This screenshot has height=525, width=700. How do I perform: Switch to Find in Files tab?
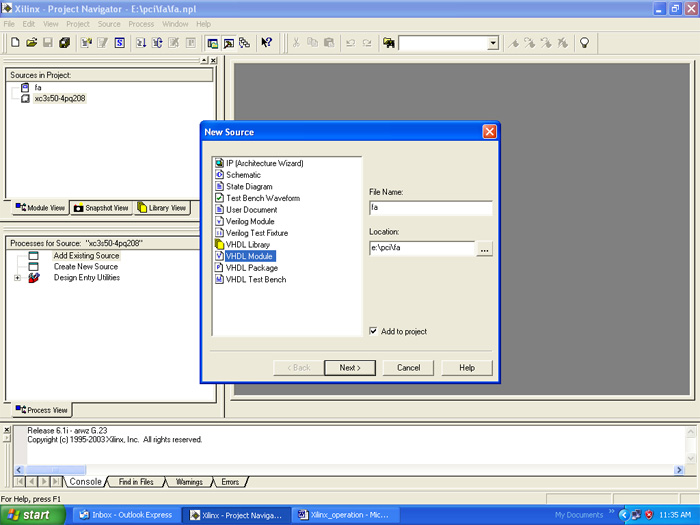point(136,482)
